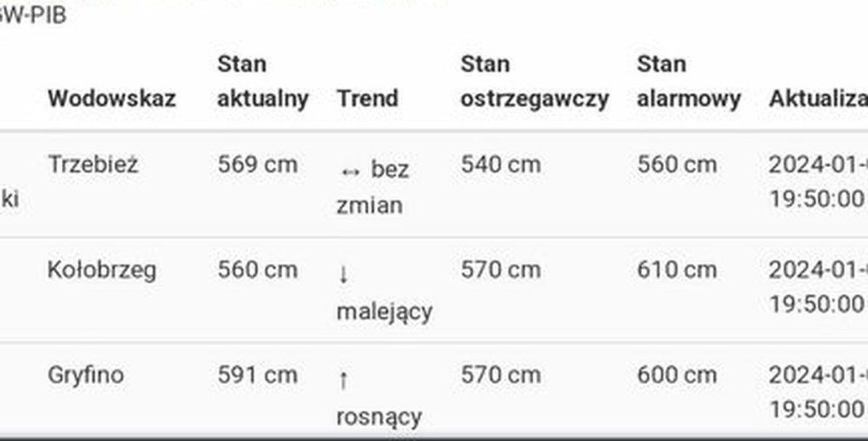Click the Trend column header

(x=368, y=99)
